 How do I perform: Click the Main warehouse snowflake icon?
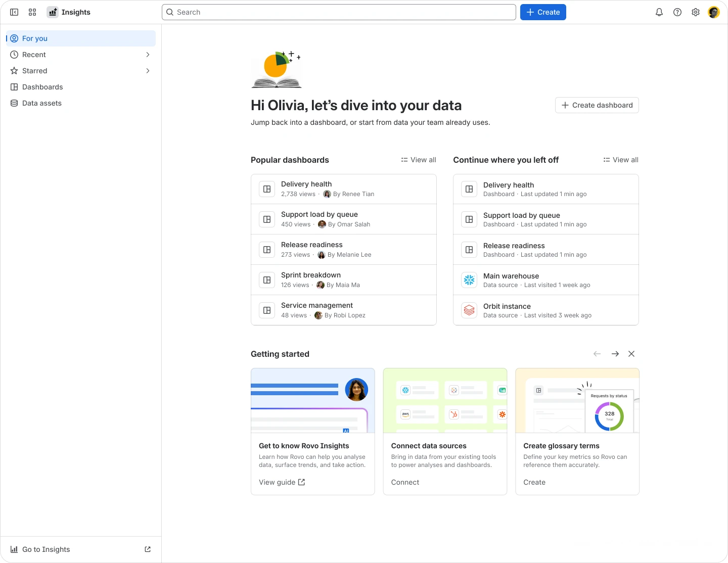point(469,280)
